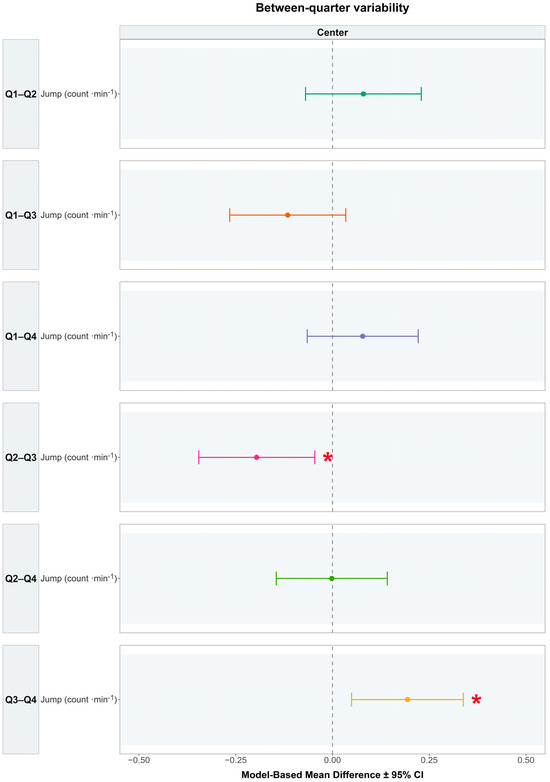Click the Model-Based Mean Difference axis title
Viewport: 550px width, 782px height.
332,775
